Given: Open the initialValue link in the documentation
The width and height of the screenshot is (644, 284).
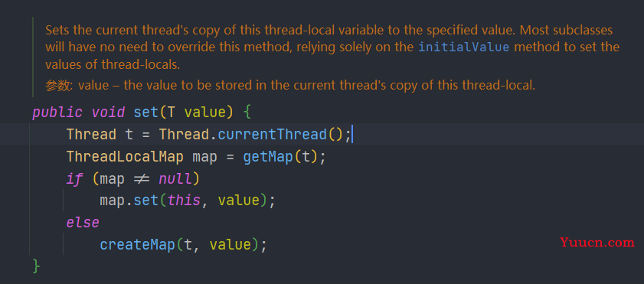Looking at the screenshot, I should [x=464, y=47].
